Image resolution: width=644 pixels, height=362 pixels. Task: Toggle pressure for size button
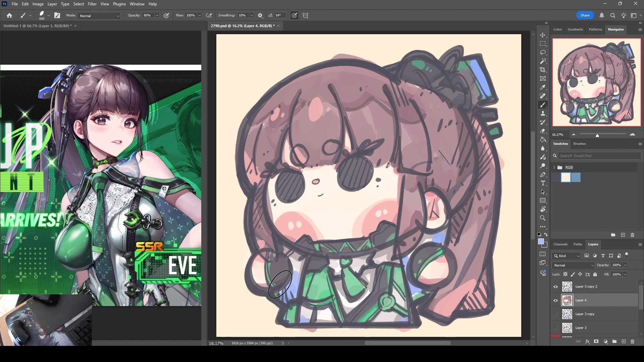[294, 15]
